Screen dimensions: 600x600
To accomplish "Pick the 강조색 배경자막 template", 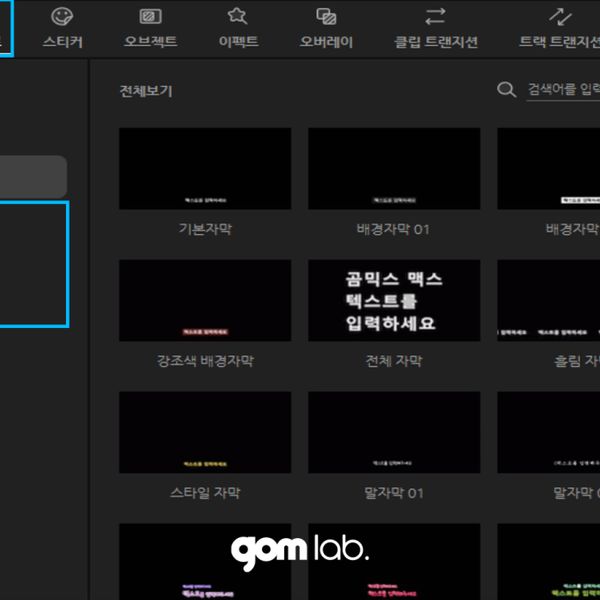I will pyautogui.click(x=205, y=301).
